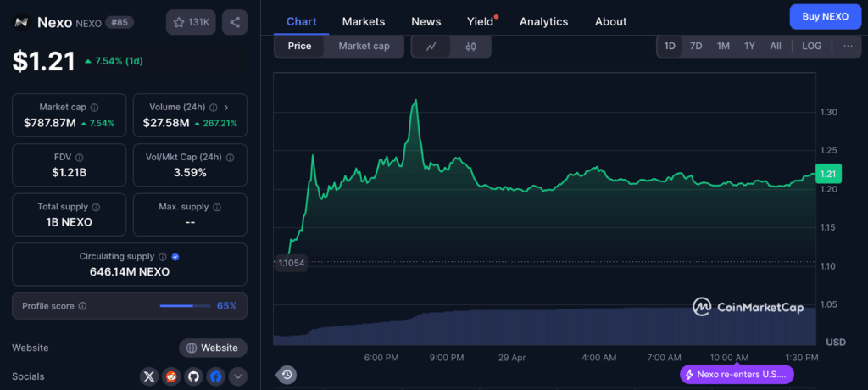
Task: Open the GitHub social link
Action: tap(194, 376)
